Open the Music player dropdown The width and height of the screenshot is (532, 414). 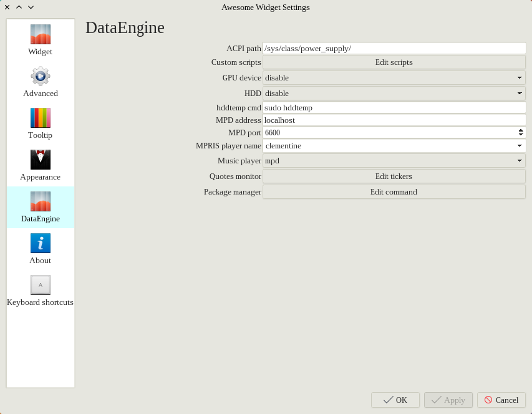point(394,161)
